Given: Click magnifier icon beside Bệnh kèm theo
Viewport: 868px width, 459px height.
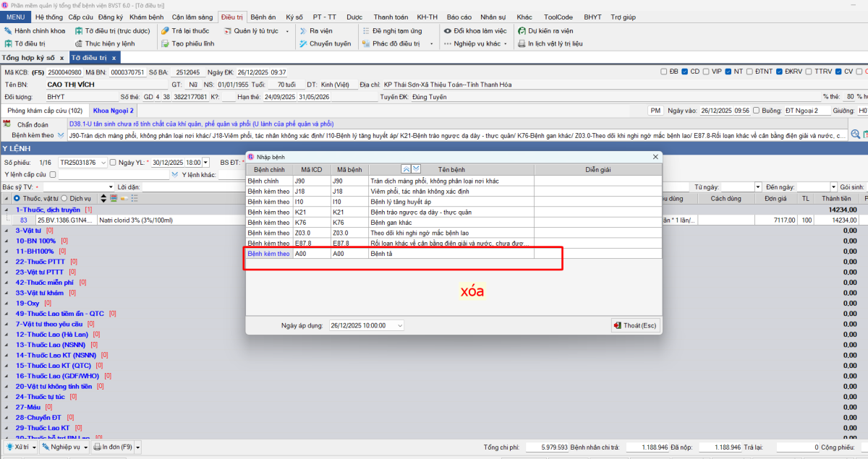Looking at the screenshot, I should 855,134.
